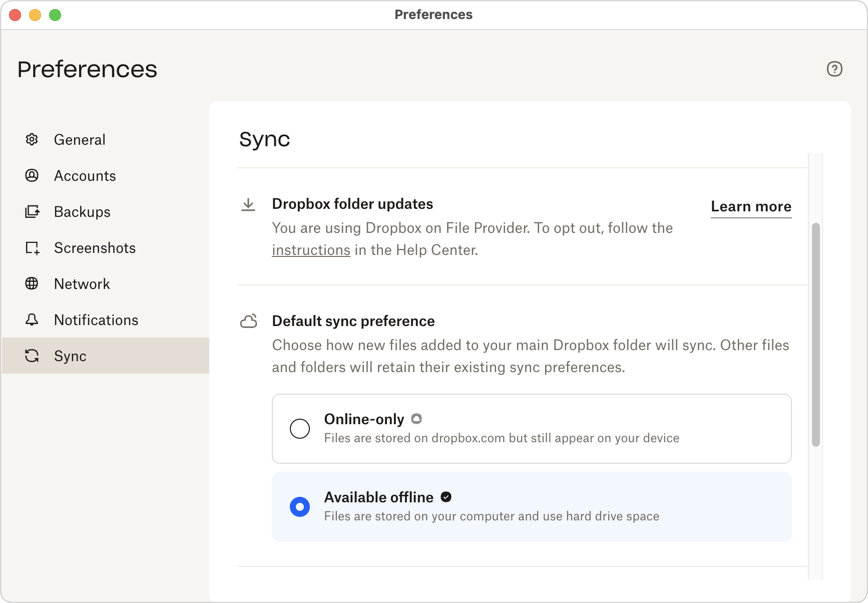Click the checkmark badge next to Available offline
This screenshot has height=603, width=868.
click(446, 497)
